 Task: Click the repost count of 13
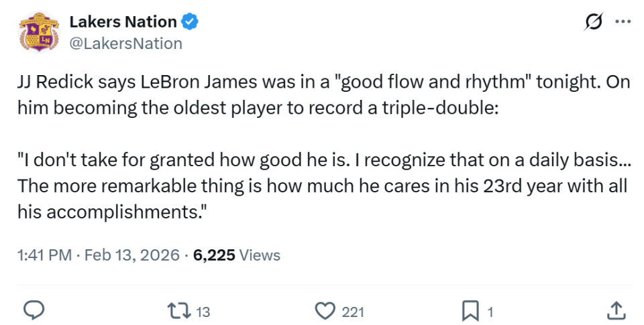[x=204, y=311]
